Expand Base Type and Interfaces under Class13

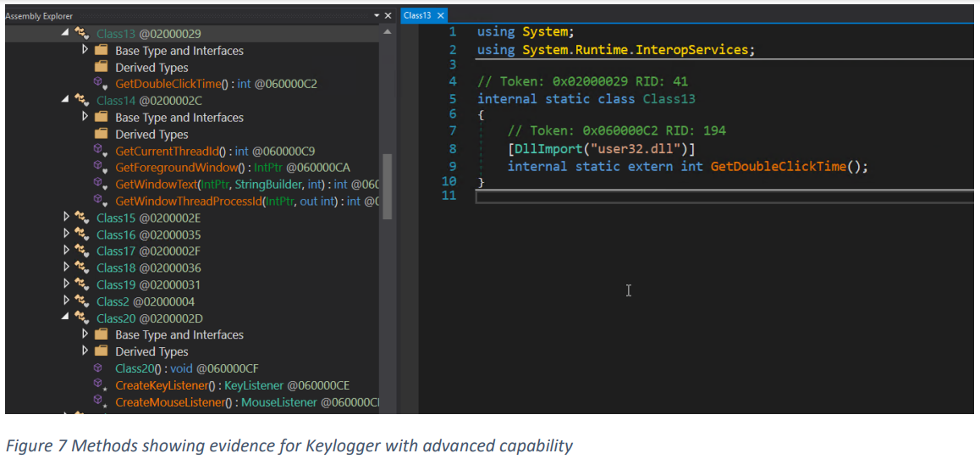85,49
